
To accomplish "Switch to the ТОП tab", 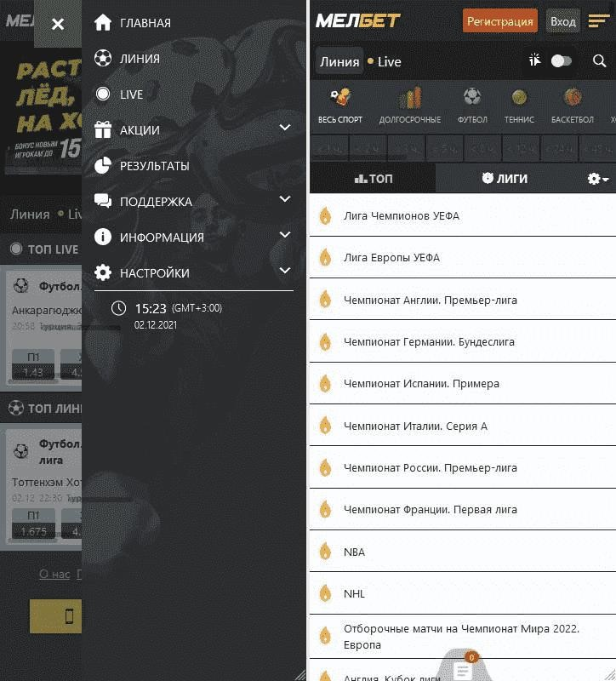I will [x=373, y=179].
